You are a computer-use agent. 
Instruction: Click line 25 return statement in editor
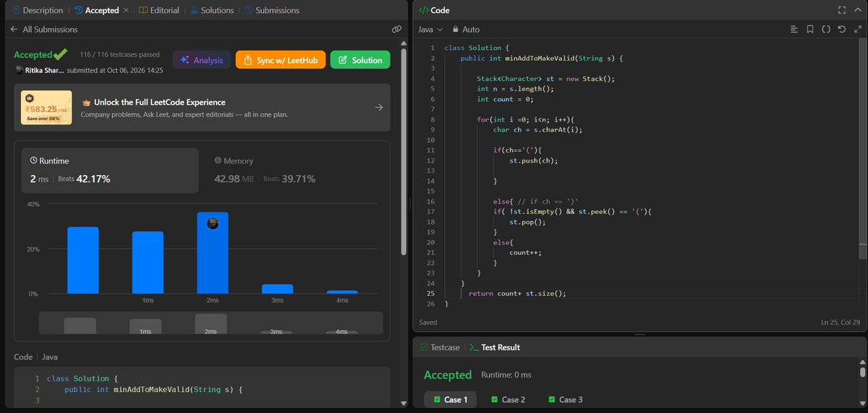point(517,293)
